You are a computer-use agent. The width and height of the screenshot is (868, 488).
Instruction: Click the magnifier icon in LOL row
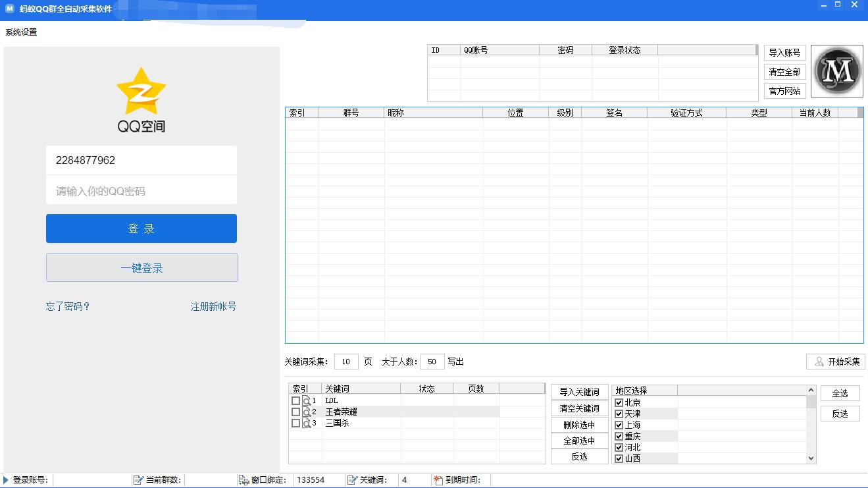pyautogui.click(x=306, y=400)
